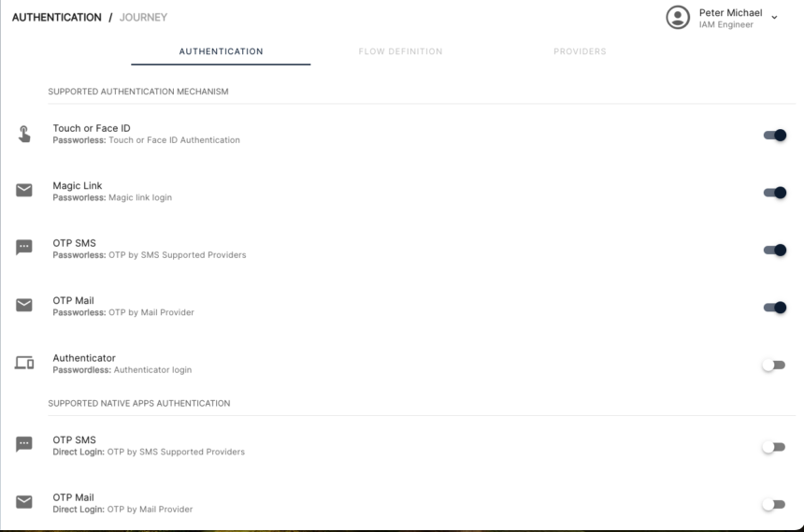Click the user profile avatar icon
The width and height of the screenshot is (804, 532).
(677, 18)
